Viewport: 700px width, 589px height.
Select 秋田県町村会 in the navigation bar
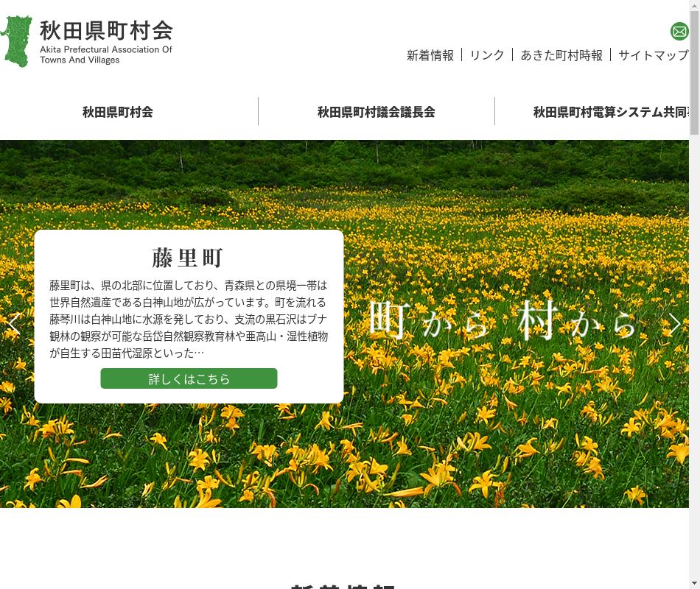pyautogui.click(x=118, y=112)
